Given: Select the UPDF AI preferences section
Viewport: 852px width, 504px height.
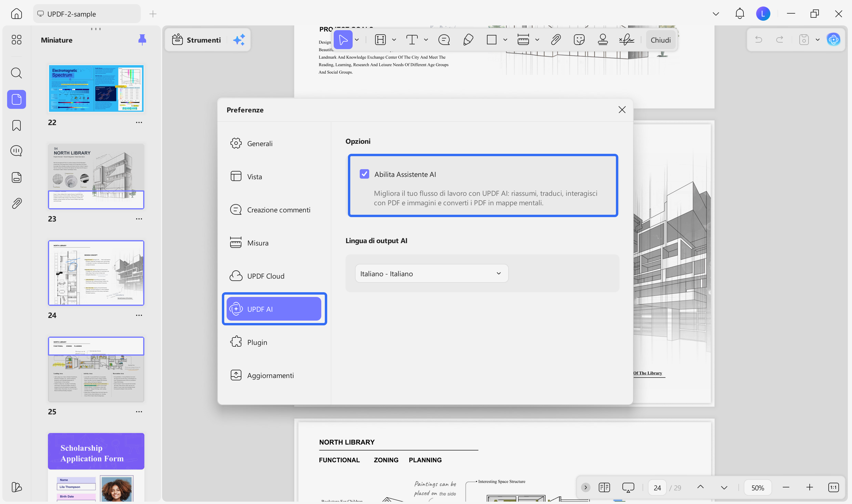Looking at the screenshot, I should pos(274,309).
